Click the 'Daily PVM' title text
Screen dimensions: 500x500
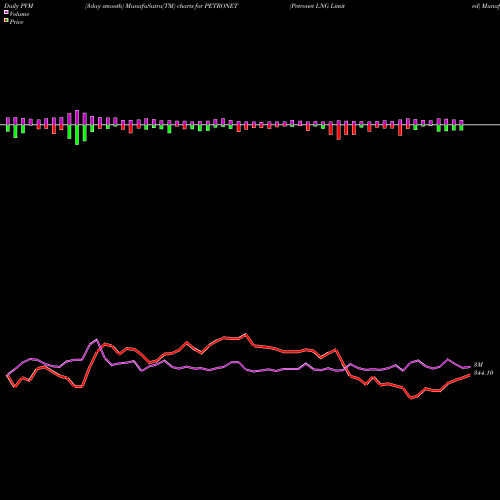pos(19,6)
